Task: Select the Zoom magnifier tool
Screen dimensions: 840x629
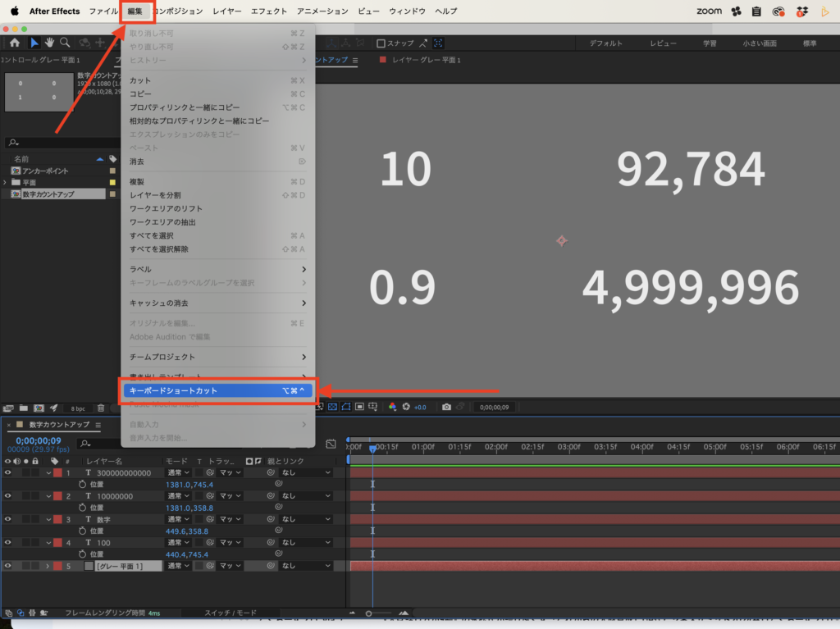Action: (x=65, y=43)
